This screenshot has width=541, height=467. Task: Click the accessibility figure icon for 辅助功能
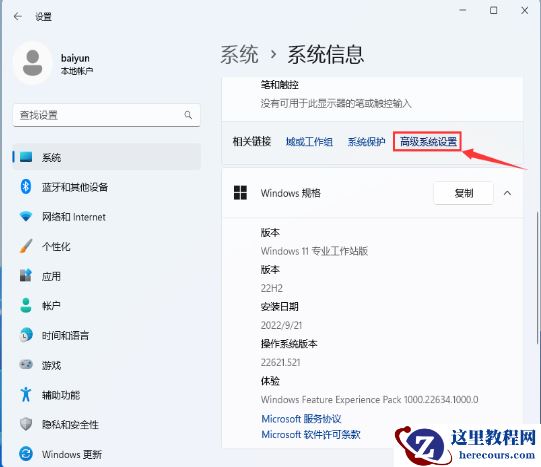pyautogui.click(x=26, y=394)
